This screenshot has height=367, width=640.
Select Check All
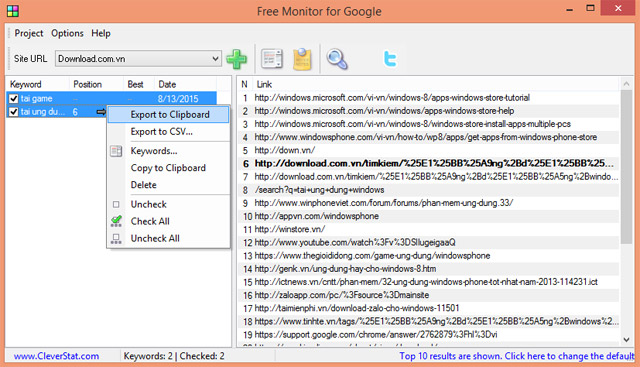pos(169,221)
